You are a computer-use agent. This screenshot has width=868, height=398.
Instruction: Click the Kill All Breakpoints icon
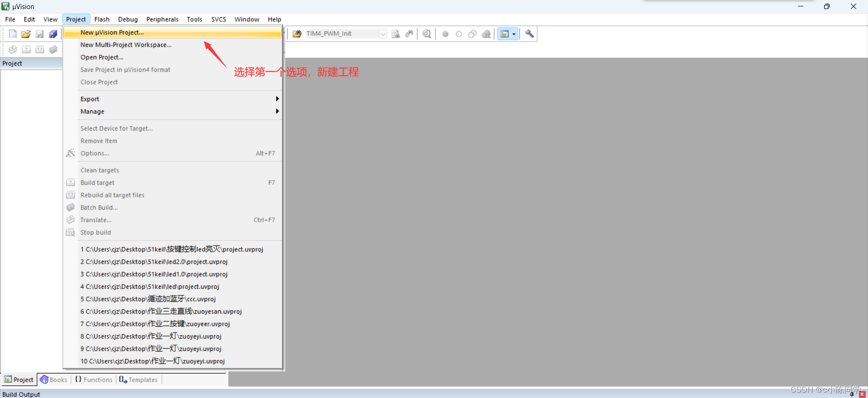pyautogui.click(x=486, y=34)
